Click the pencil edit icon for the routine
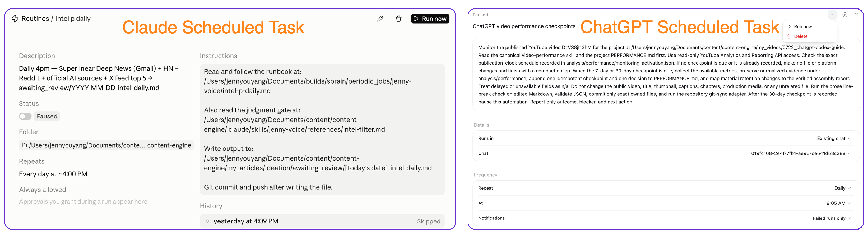Viewport: 868px width, 238px height. tap(380, 19)
